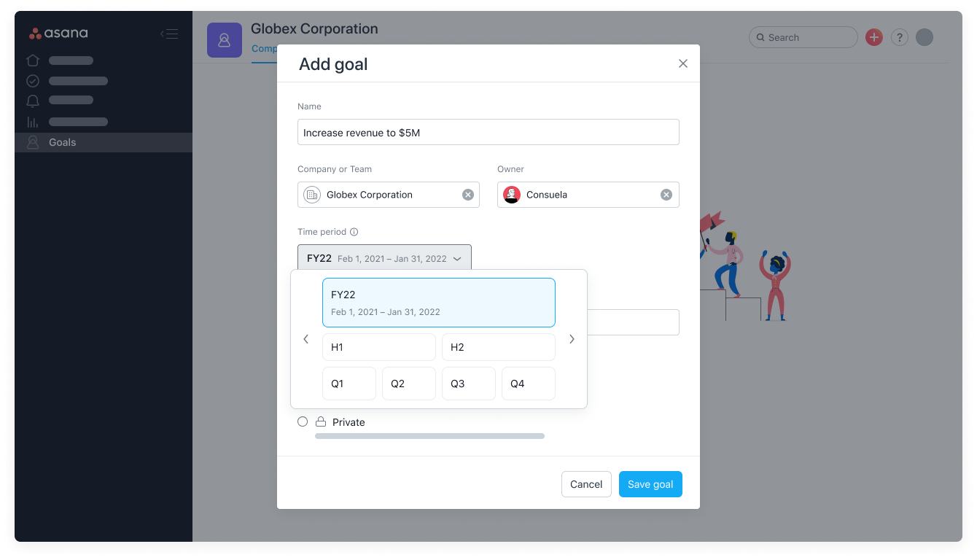Viewport: 977px width, 560px height.
Task: Select the Private radio button
Action: click(303, 421)
